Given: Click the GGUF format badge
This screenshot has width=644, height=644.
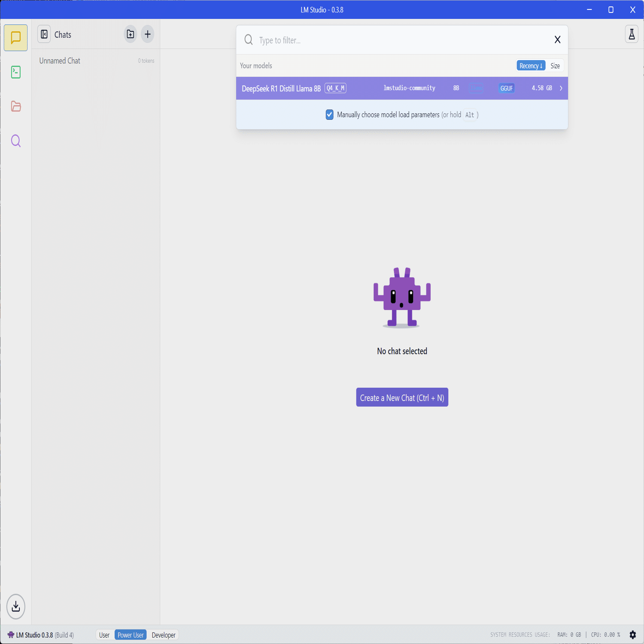Looking at the screenshot, I should pos(507,88).
